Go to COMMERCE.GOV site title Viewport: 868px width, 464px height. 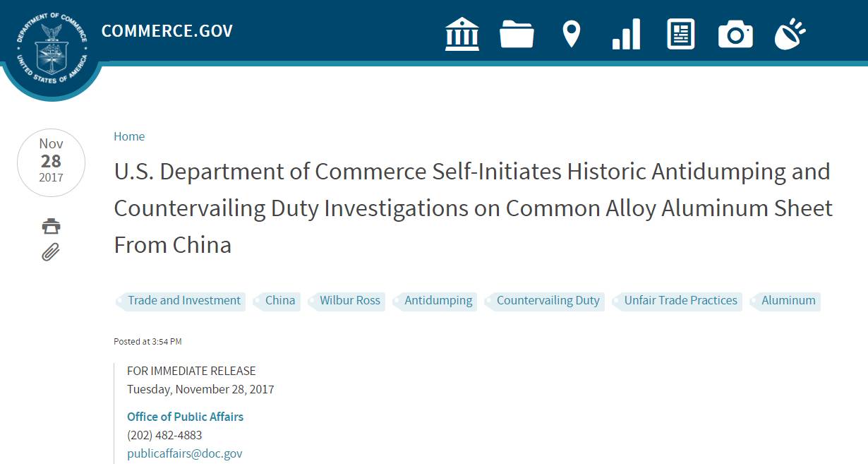(x=167, y=31)
